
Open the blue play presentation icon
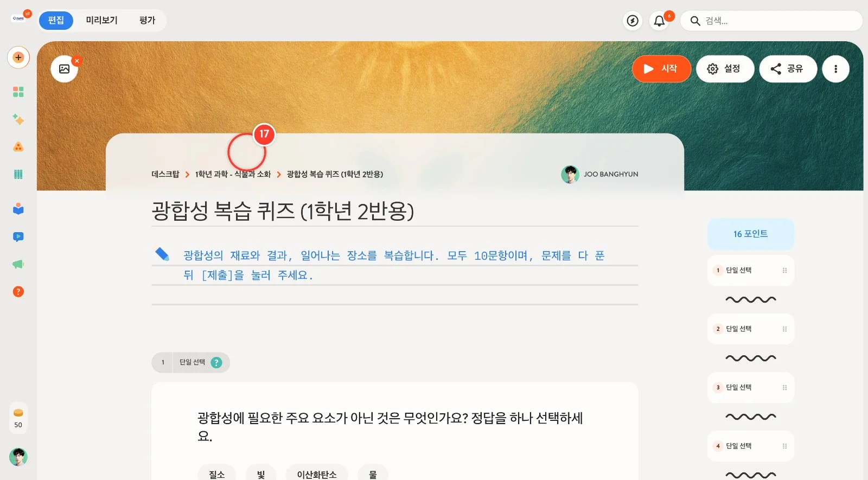point(18,236)
